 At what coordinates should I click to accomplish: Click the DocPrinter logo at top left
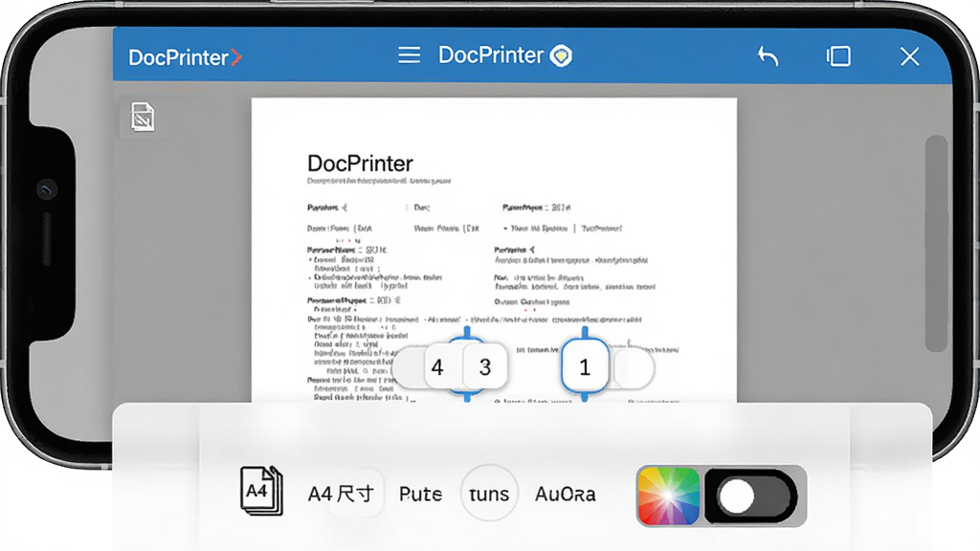[x=185, y=57]
